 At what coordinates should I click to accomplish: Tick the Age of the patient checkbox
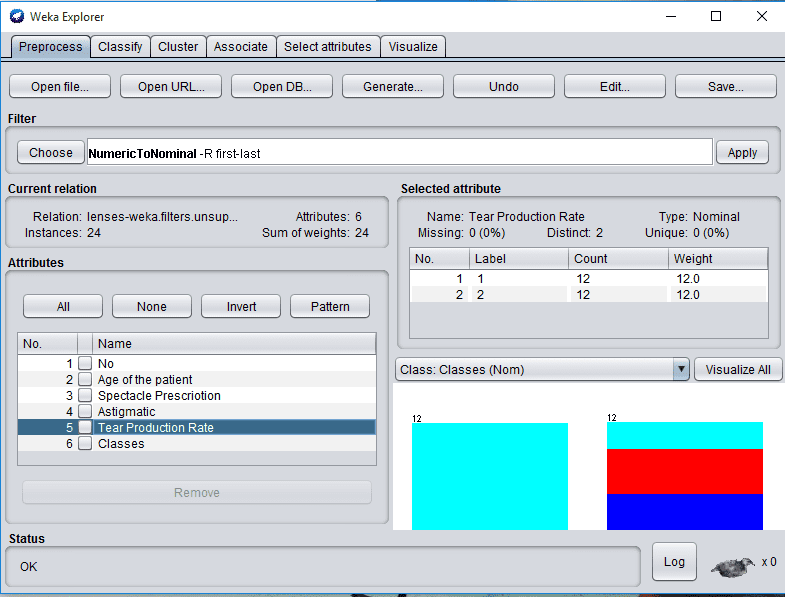pyautogui.click(x=85, y=379)
